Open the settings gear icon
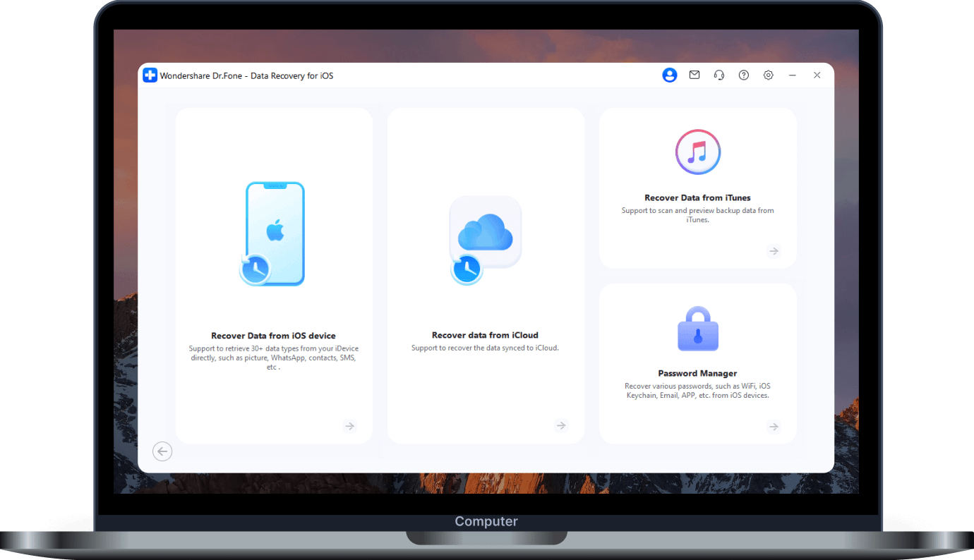Viewport: 974px width, 560px height. coord(769,75)
